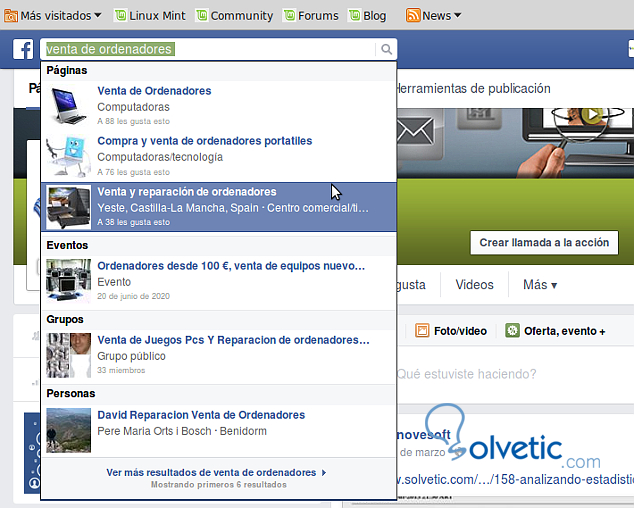Click 'A 76 les gusta esto' text
This screenshot has height=508, width=634.
click(x=133, y=172)
